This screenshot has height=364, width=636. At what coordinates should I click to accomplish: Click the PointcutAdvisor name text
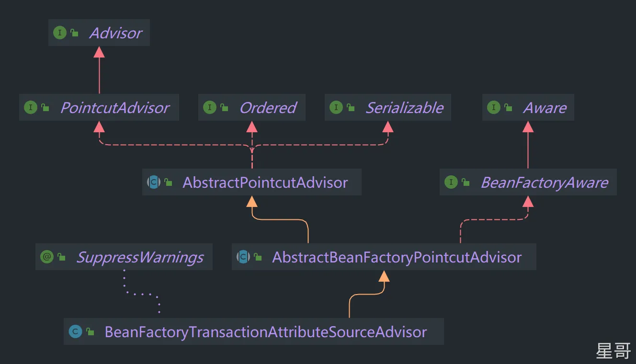tap(114, 108)
